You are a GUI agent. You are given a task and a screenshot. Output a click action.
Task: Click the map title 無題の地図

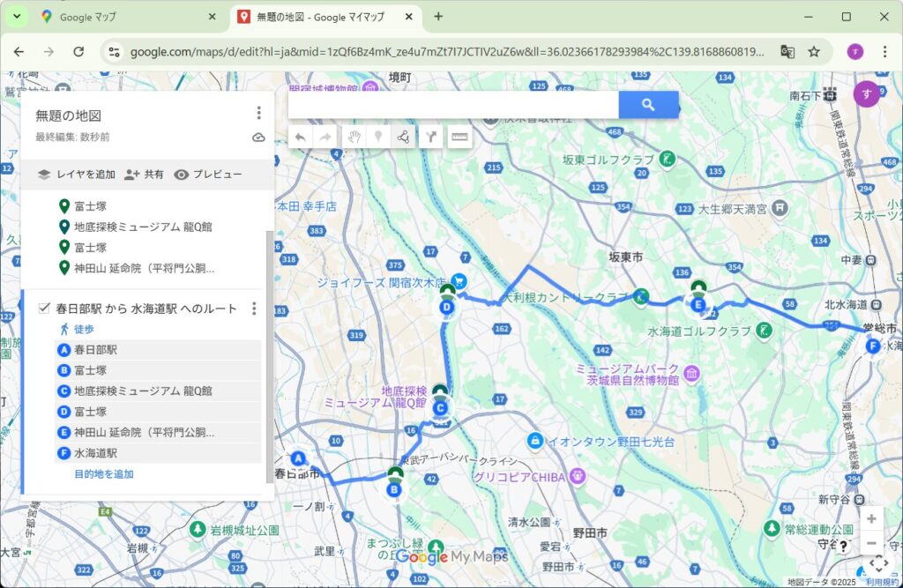(69, 115)
